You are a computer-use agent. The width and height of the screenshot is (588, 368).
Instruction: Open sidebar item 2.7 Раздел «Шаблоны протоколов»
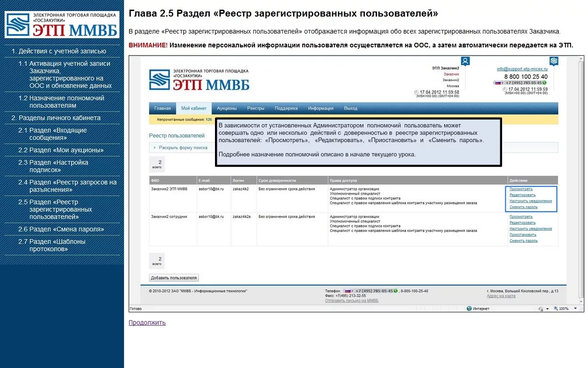pyautogui.click(x=52, y=245)
